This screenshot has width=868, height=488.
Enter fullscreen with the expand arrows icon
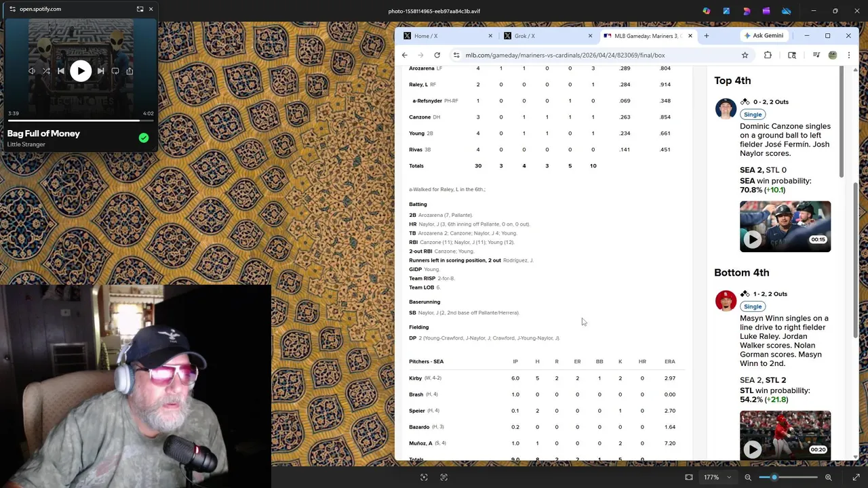[856, 477]
